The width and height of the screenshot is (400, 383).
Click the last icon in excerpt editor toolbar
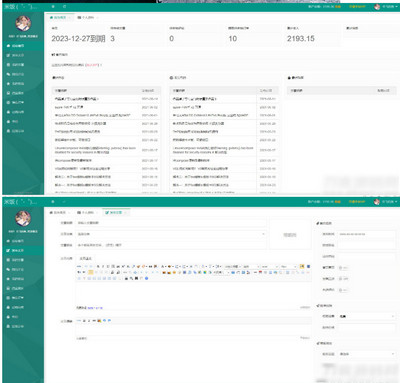click(109, 321)
